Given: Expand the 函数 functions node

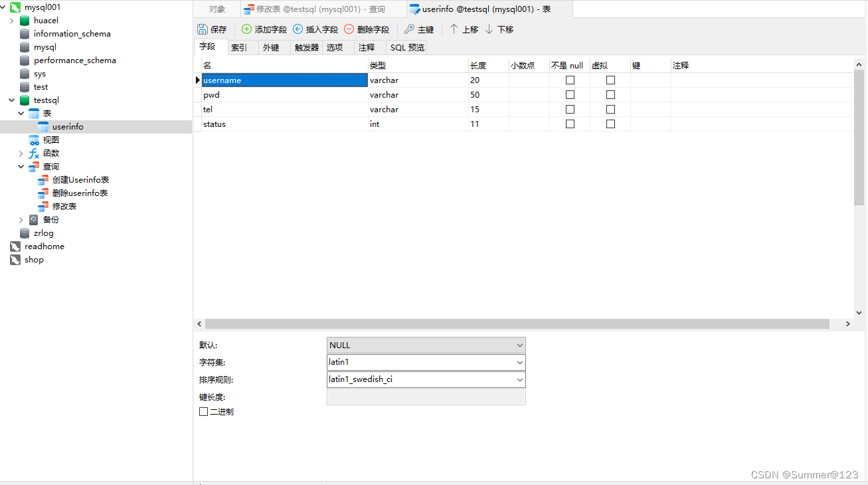Looking at the screenshot, I should click(21, 153).
